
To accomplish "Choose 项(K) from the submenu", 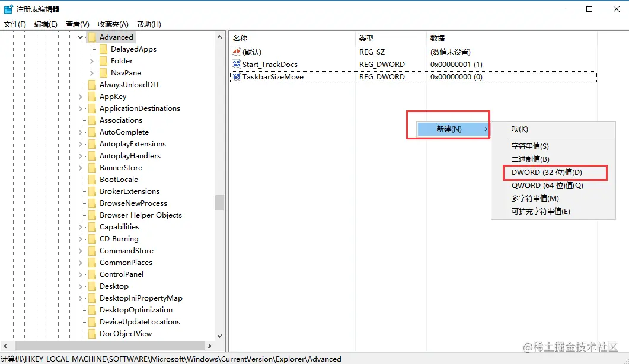I will tap(553, 129).
